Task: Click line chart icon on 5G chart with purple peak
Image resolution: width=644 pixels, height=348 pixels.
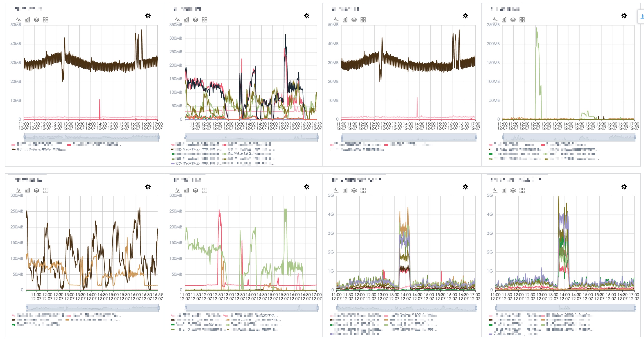Action: 495,190
